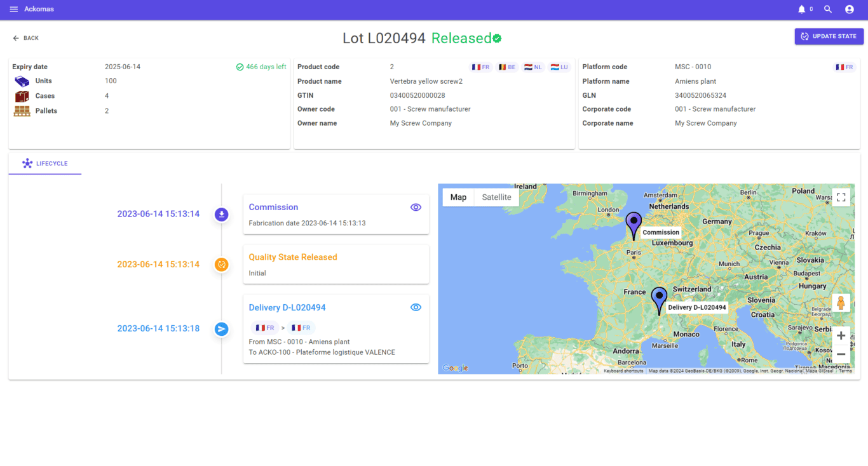
Task: View Commission event details via eye icon
Action: click(x=416, y=207)
